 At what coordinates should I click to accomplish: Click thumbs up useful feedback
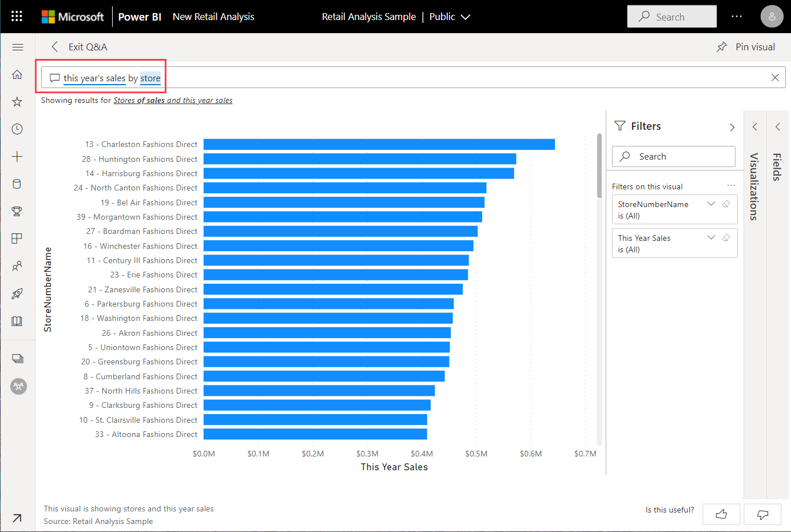(x=721, y=514)
